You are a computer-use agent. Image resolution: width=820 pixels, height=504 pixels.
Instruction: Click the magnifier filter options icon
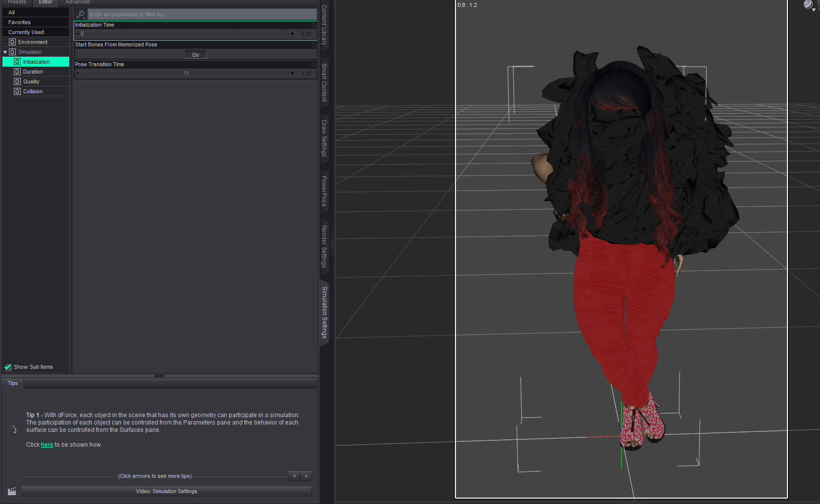pos(81,14)
